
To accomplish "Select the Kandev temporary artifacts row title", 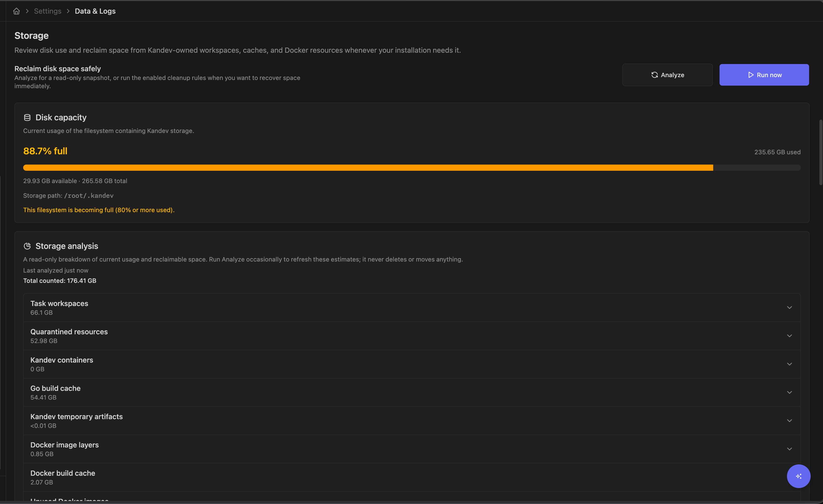I will [76, 417].
